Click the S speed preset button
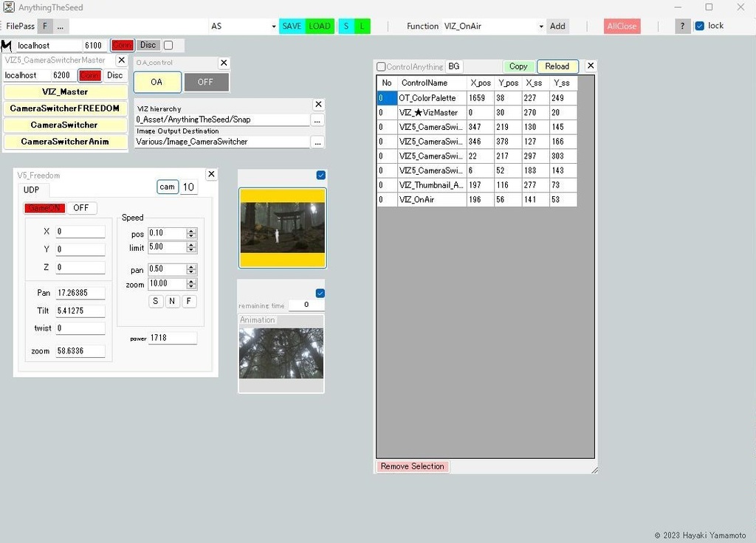 point(155,301)
